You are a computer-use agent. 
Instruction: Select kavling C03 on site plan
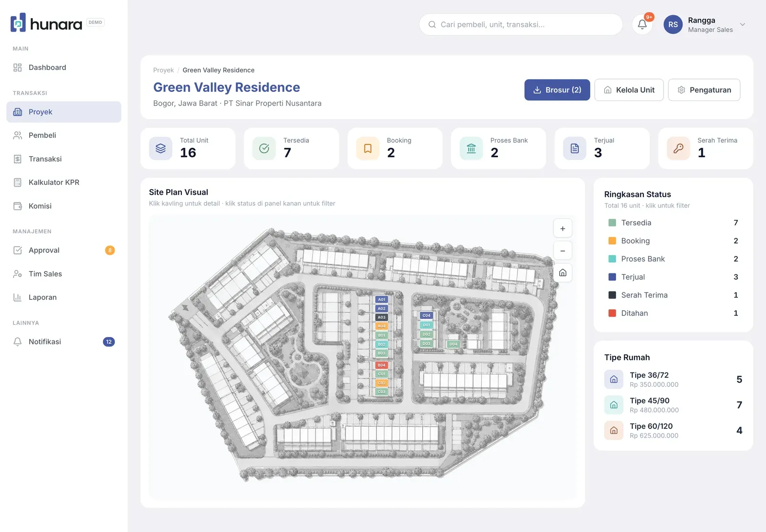point(382,392)
